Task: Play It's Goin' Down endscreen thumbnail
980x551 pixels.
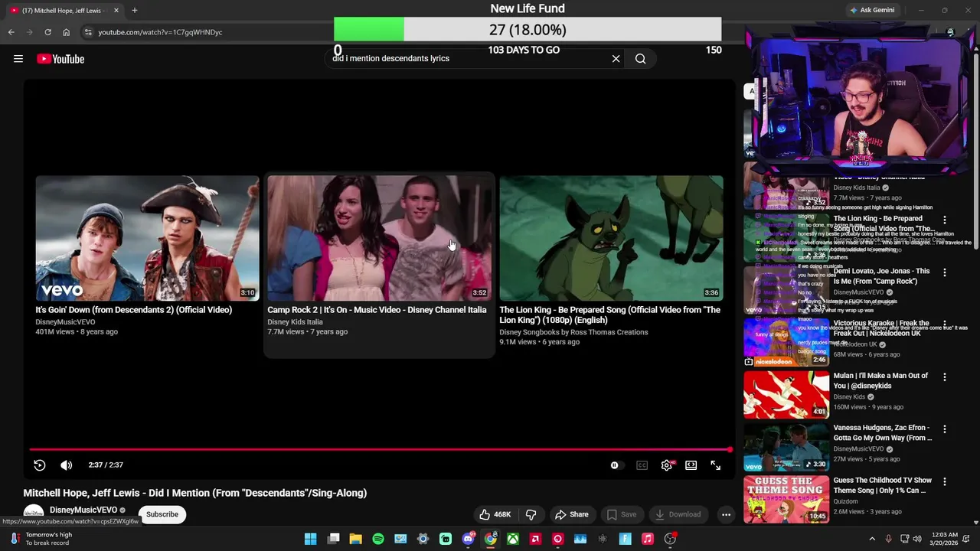Action: point(147,238)
